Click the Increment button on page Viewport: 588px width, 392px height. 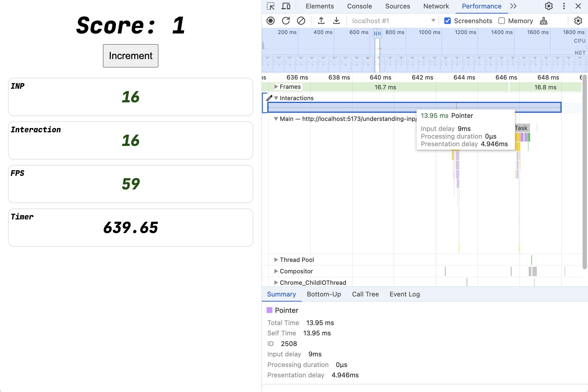point(130,56)
